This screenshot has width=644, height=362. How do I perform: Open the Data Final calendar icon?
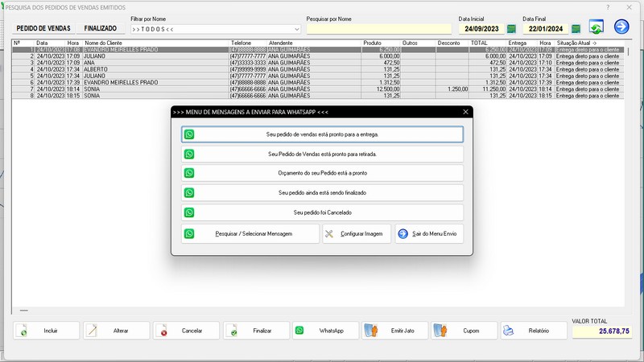pyautogui.click(x=576, y=29)
